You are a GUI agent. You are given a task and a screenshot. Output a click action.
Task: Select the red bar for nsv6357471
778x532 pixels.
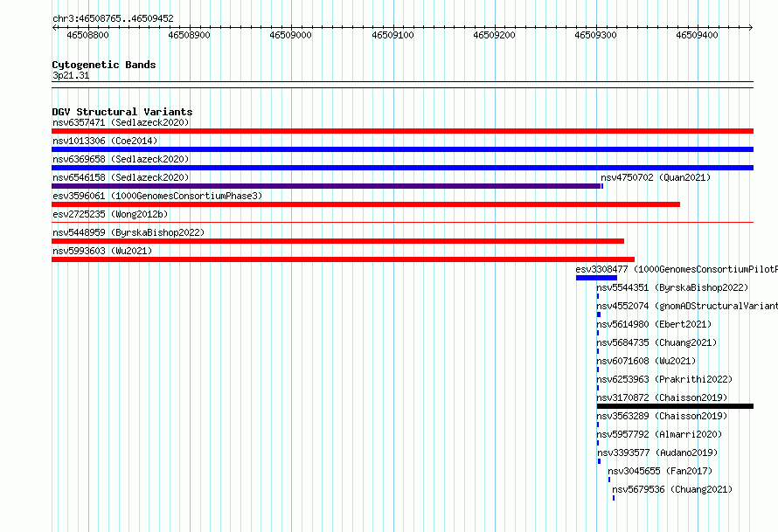pyautogui.click(x=402, y=131)
